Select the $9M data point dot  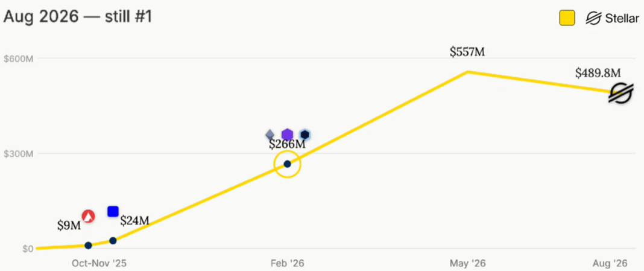88,246
